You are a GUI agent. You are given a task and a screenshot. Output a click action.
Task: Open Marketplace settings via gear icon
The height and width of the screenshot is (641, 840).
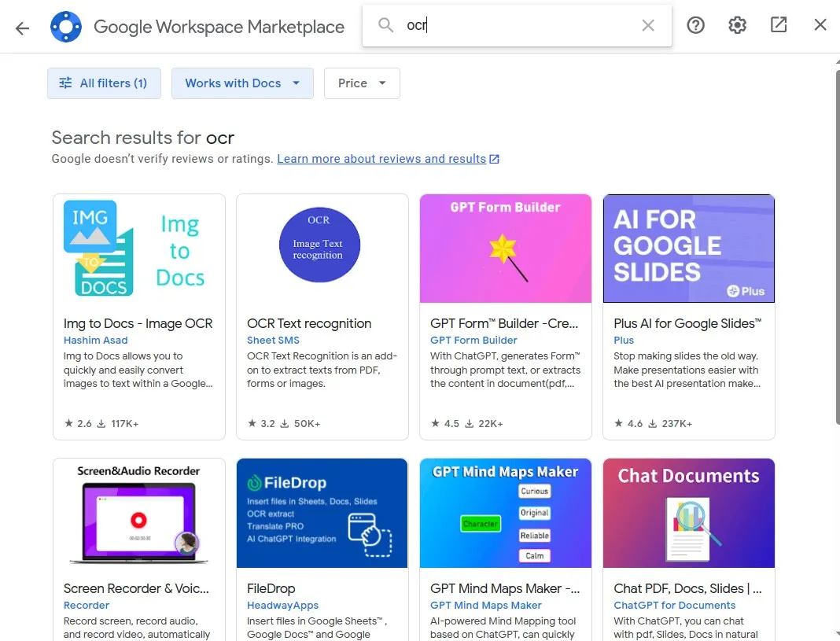click(x=737, y=25)
